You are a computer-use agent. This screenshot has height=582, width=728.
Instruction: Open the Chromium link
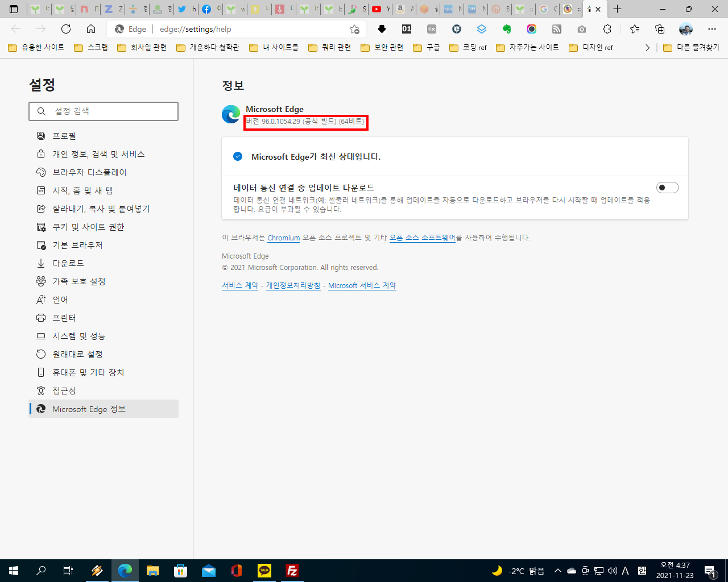pos(283,238)
